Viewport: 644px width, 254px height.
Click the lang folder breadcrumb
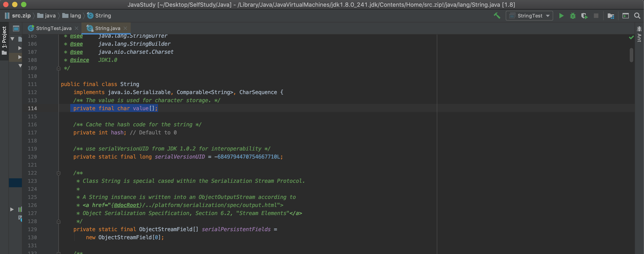[72, 15]
